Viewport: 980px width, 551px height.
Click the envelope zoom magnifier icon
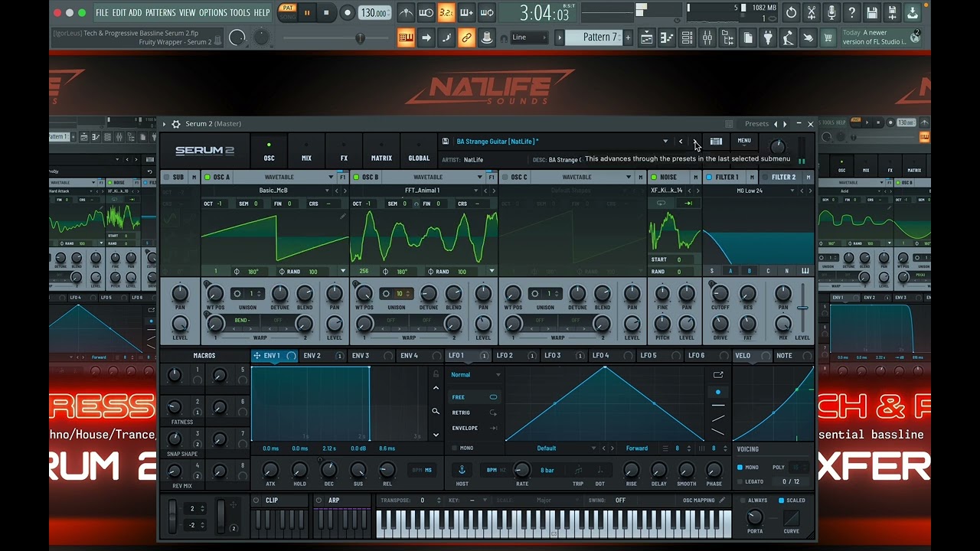coord(436,412)
